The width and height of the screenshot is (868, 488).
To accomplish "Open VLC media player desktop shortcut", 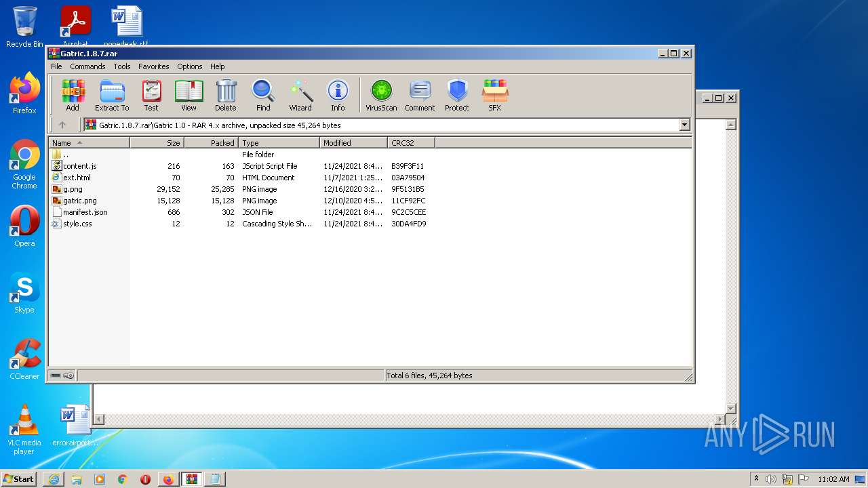I will pos(24,430).
